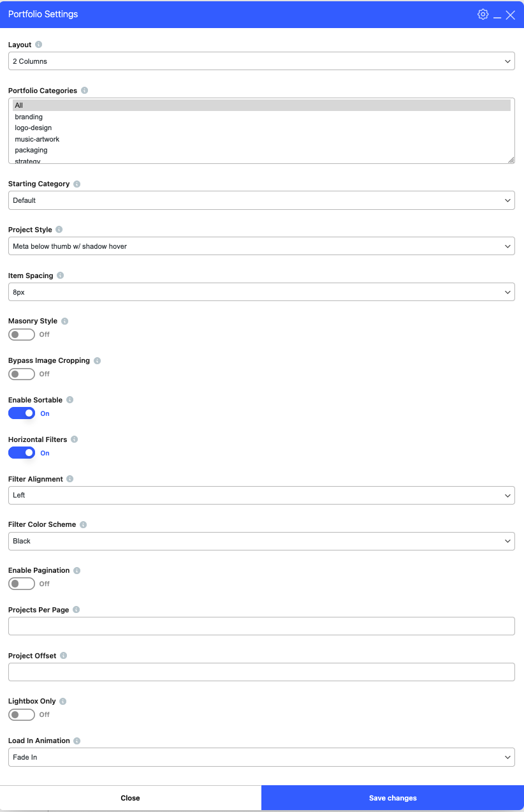This screenshot has height=812, width=524.
Task: Toggle the Lightbox Only switch on
Action: [22, 714]
